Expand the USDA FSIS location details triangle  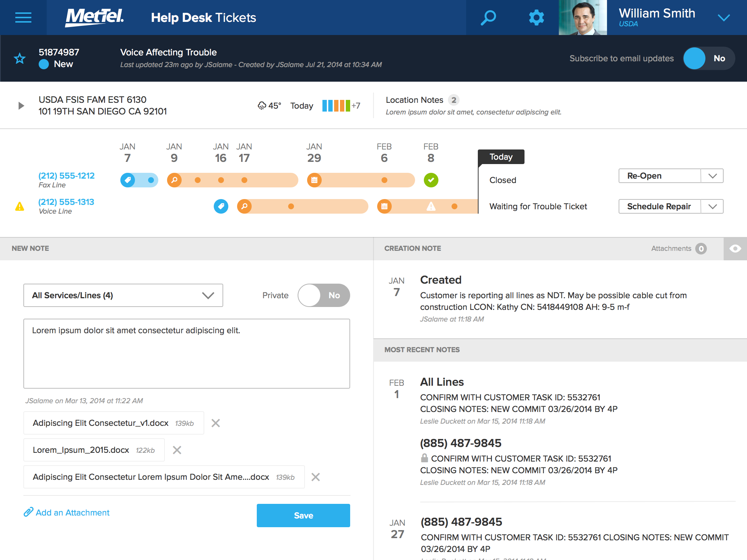coord(21,106)
